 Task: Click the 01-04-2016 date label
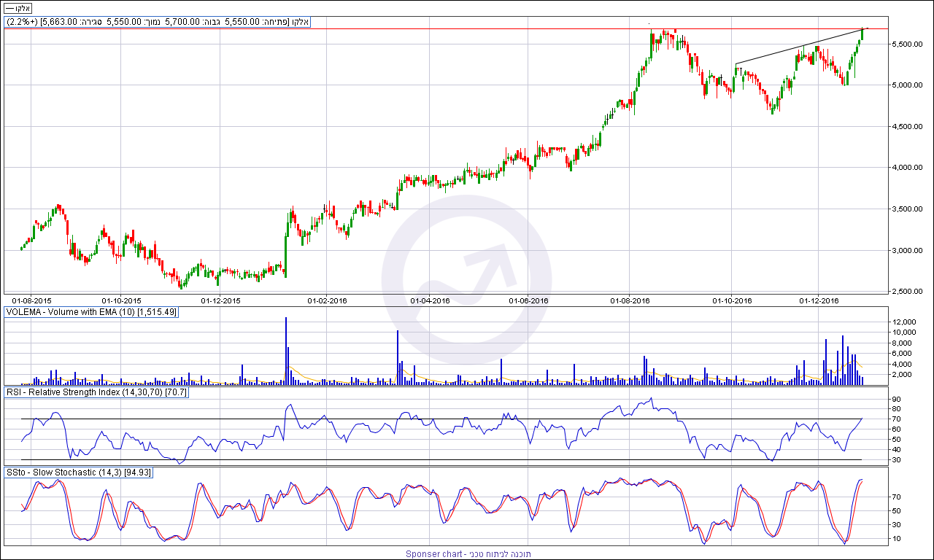tap(431, 300)
